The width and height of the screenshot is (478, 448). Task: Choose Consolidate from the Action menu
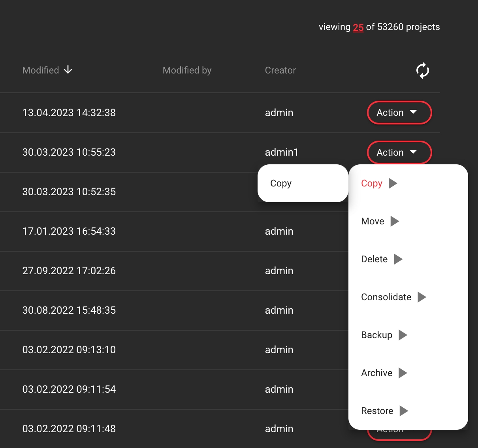(x=386, y=297)
